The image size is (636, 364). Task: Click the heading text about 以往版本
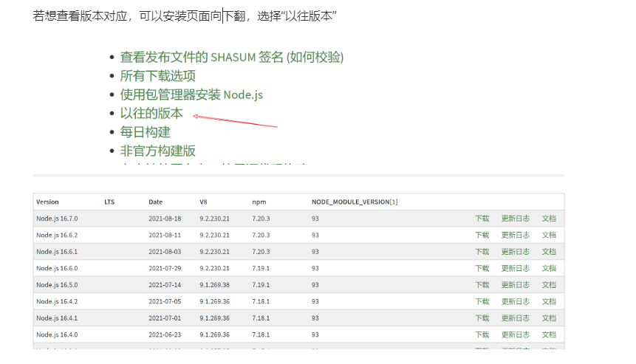point(185,16)
